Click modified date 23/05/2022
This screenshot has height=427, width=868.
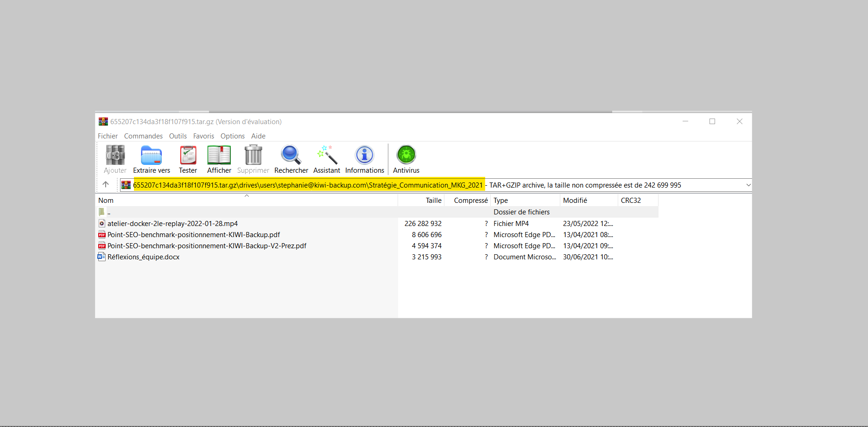coord(588,224)
